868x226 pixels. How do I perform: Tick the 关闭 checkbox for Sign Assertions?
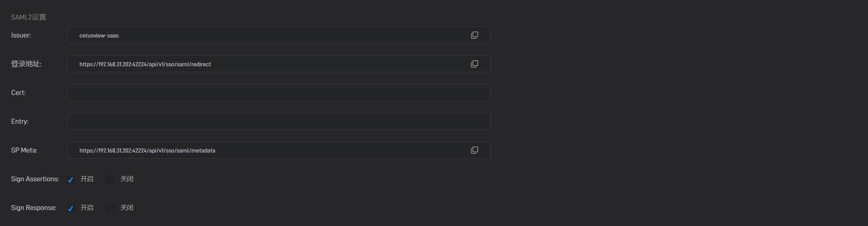[111, 180]
